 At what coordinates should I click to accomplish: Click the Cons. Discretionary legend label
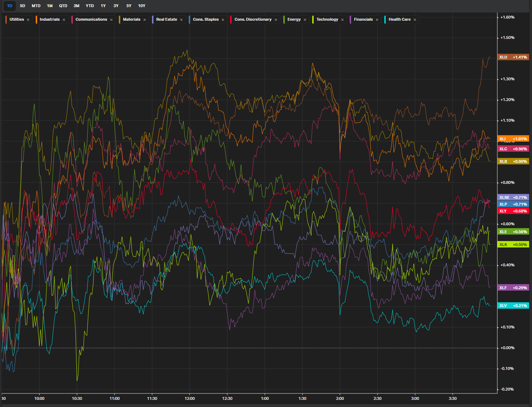pyautogui.click(x=253, y=19)
